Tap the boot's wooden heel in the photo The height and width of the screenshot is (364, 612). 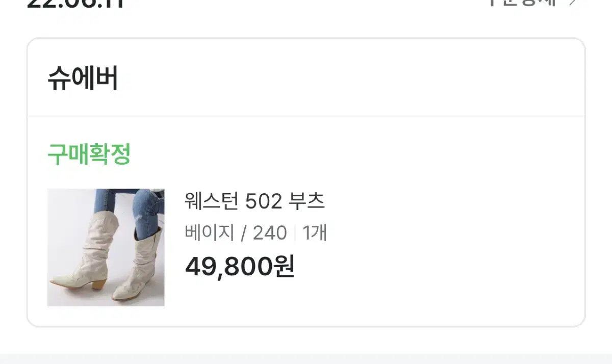point(98,283)
